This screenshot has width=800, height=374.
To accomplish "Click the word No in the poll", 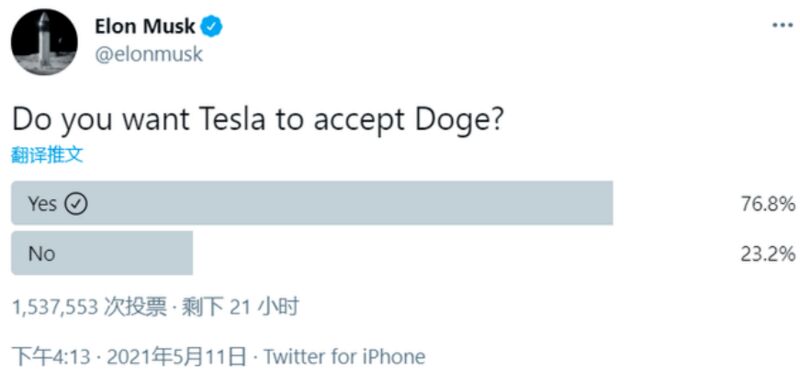I will click(41, 254).
